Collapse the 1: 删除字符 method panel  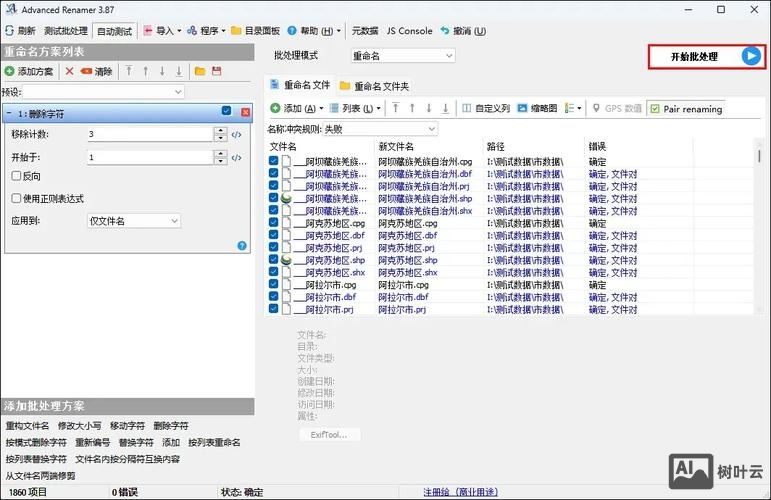(x=9, y=114)
